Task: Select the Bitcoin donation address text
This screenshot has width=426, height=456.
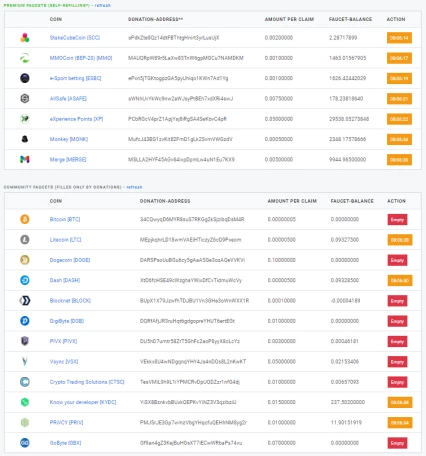Action: (x=192, y=219)
